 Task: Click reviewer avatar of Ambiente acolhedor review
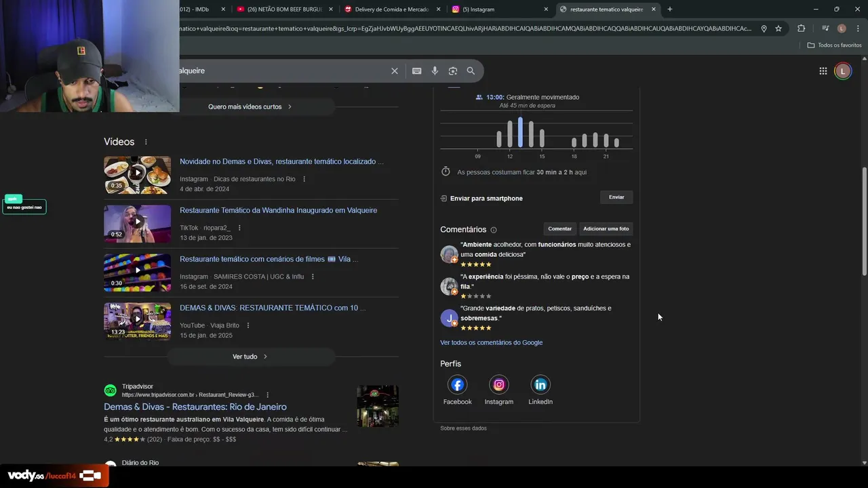(449, 254)
